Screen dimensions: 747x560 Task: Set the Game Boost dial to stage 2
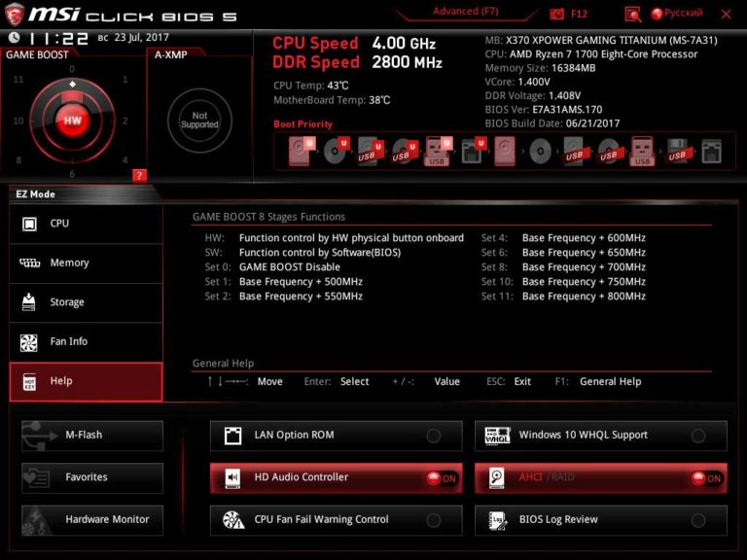(124, 121)
